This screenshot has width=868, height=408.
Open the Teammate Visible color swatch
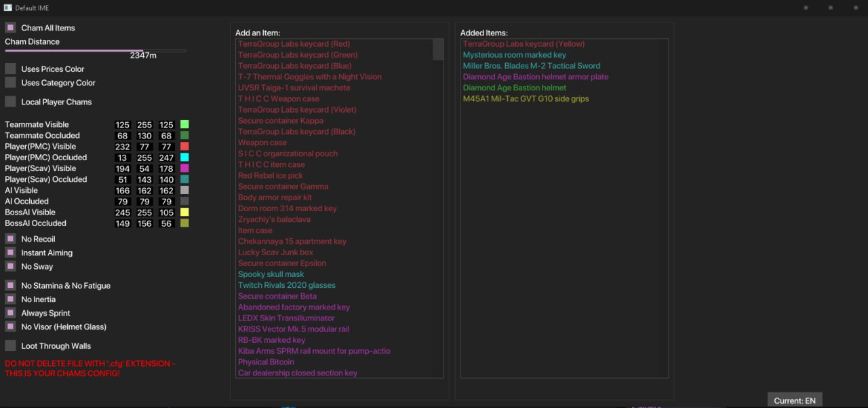(184, 124)
